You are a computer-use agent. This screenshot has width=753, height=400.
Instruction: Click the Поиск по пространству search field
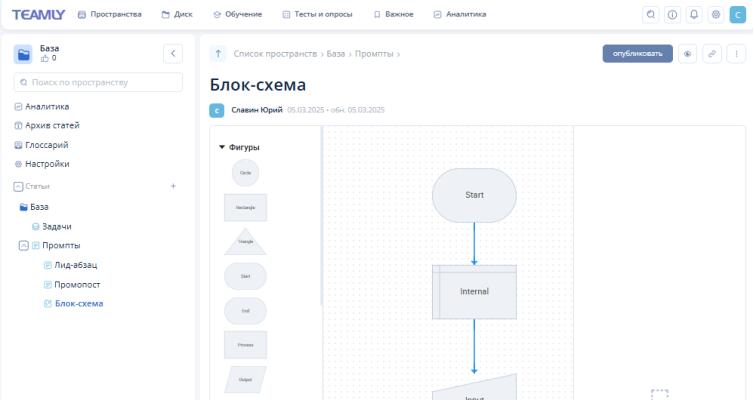tap(98, 82)
